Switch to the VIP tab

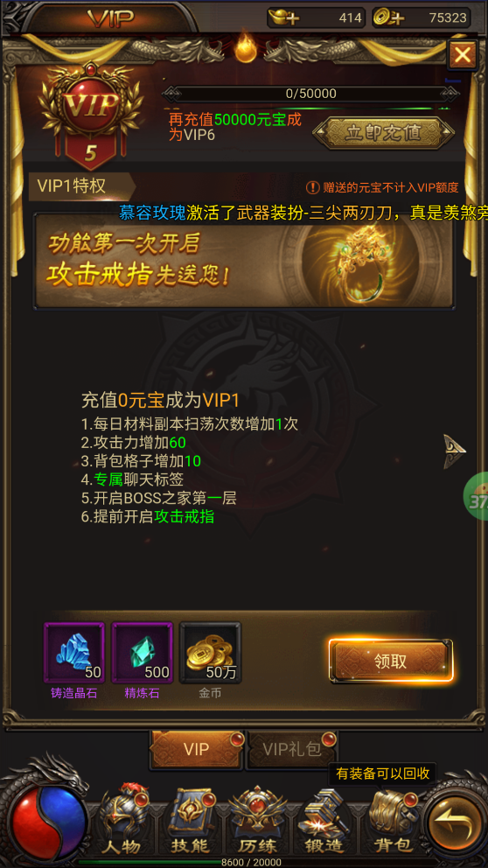197,750
